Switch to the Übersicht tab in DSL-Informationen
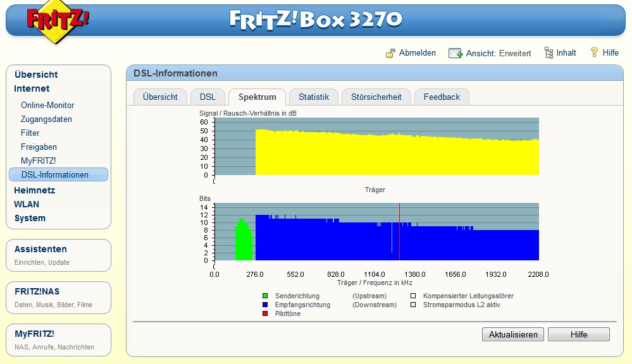This screenshot has width=632, height=364. tap(160, 97)
